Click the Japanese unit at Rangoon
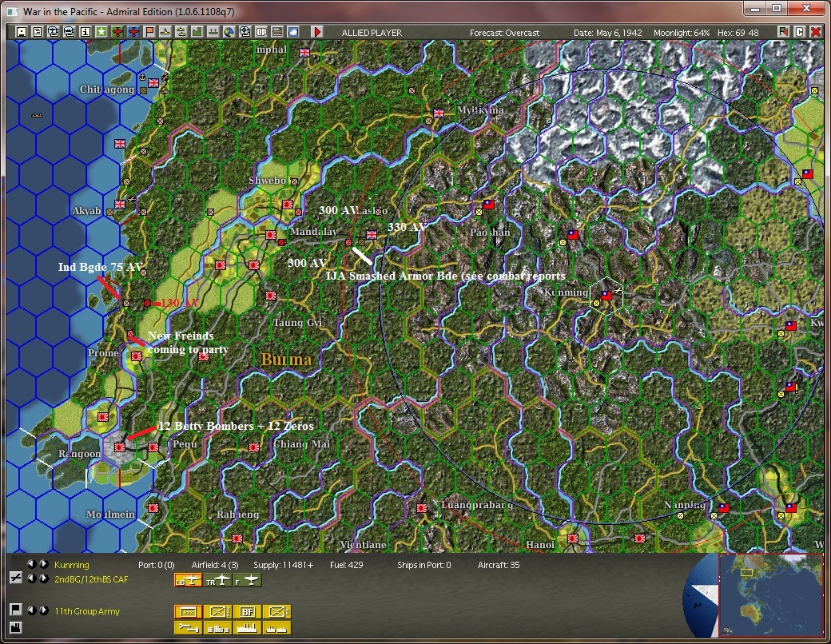 (x=121, y=447)
